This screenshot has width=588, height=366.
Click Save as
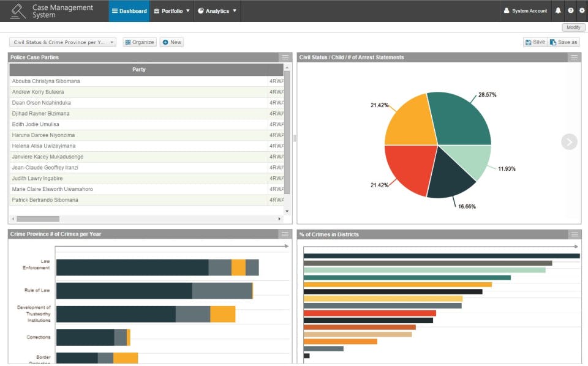[x=563, y=42]
